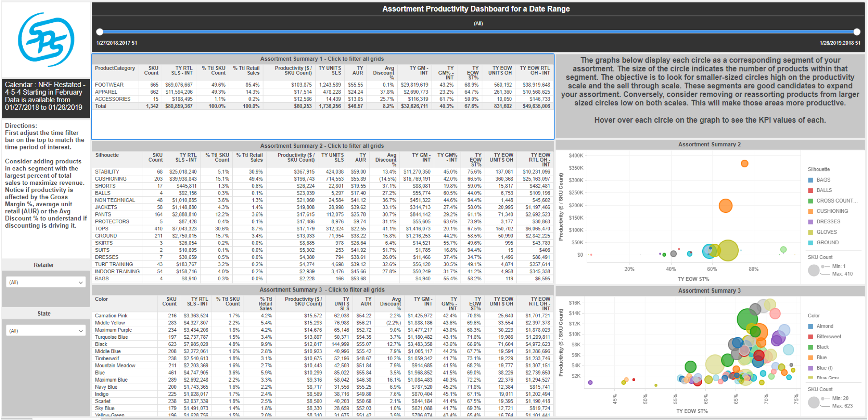Click the BAGS legend color swatch
Viewport: 868px width, 420px height.
click(810, 180)
